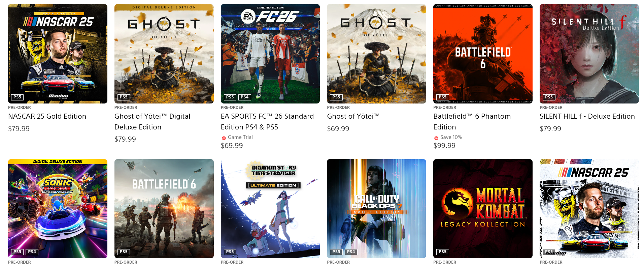Screen dimensions: 644x268
Task: Click the Call of Duty Black Ops 7 cover
Action: point(376,209)
